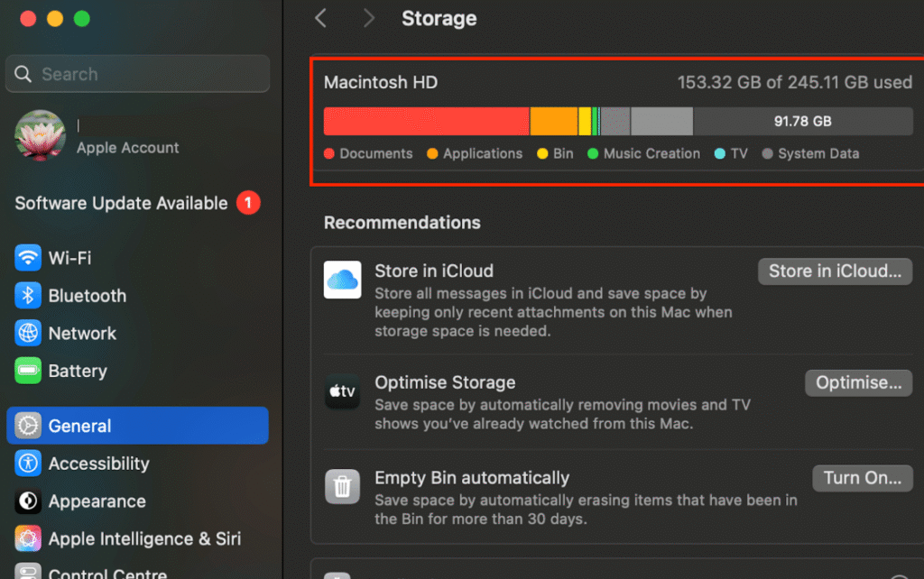
Task: Click the Bluetooth icon in sidebar
Action: tap(28, 295)
